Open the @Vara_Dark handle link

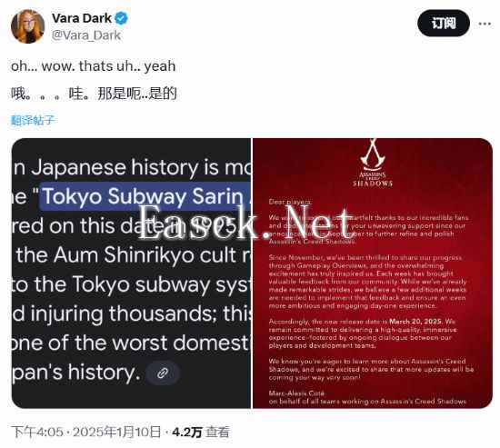coord(86,35)
